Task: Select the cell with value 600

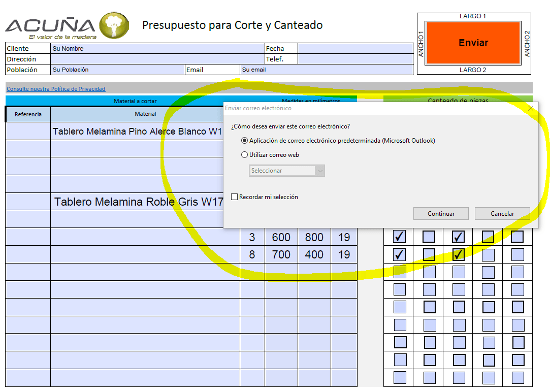Action: coord(281,237)
